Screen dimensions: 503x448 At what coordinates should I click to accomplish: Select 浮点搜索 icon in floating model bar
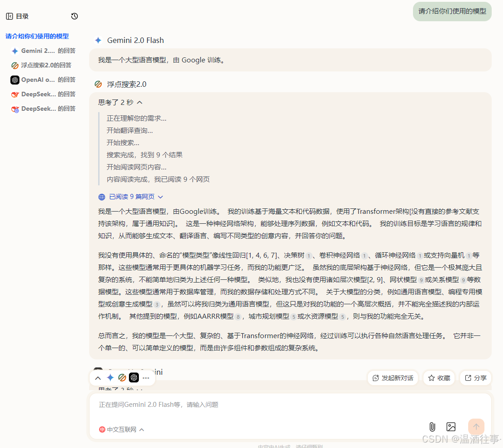coord(122,378)
